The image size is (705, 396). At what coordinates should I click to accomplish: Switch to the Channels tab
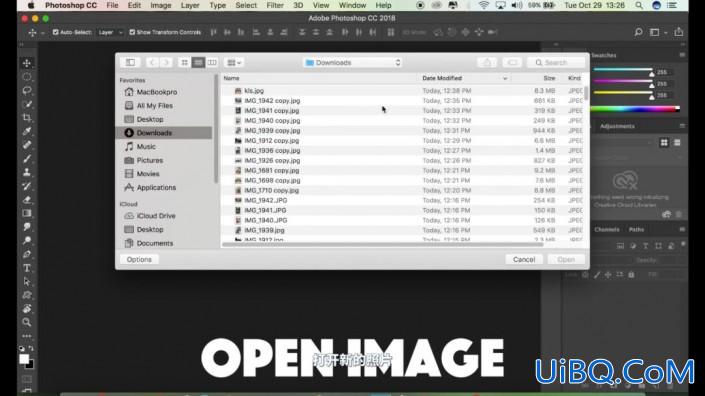click(607, 229)
